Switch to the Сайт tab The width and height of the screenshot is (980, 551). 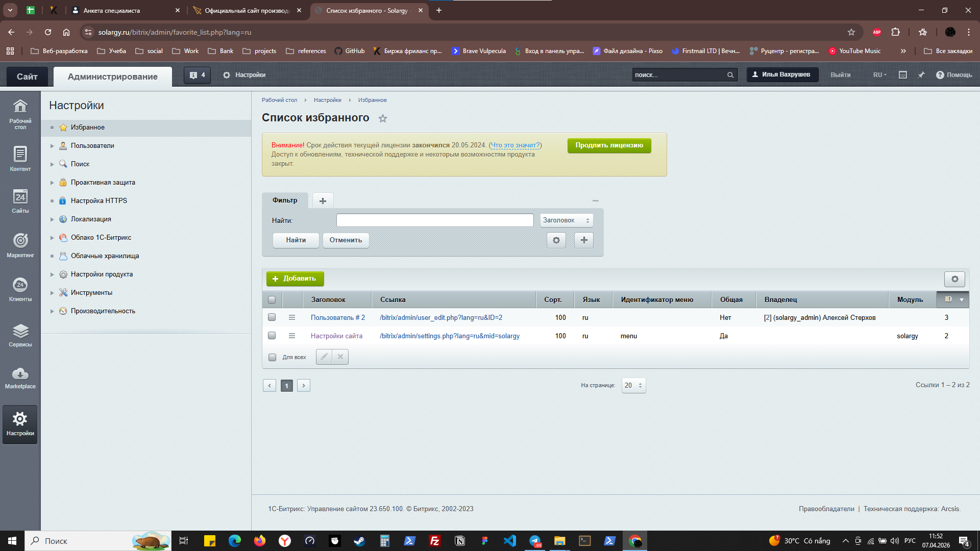pos(27,77)
